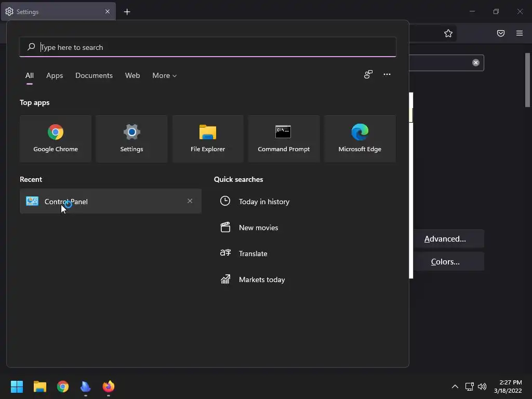Bookmark this page with the star icon
This screenshot has height=399, width=532.
point(448,33)
